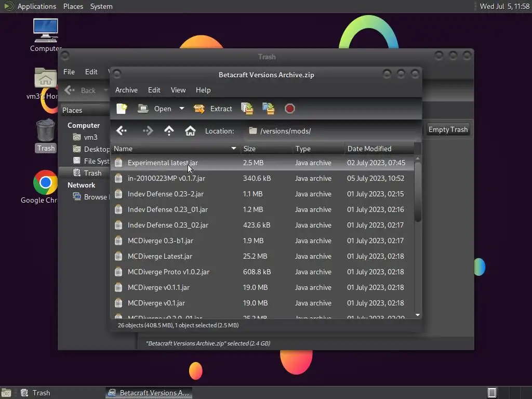Select Desktop in Places sidebar
Image resolution: width=532 pixels, height=399 pixels.
point(91,149)
